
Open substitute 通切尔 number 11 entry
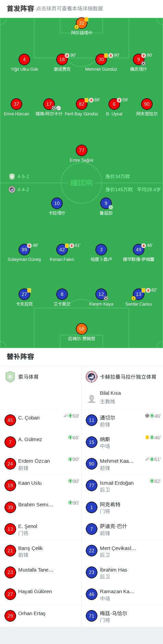(122, 420)
